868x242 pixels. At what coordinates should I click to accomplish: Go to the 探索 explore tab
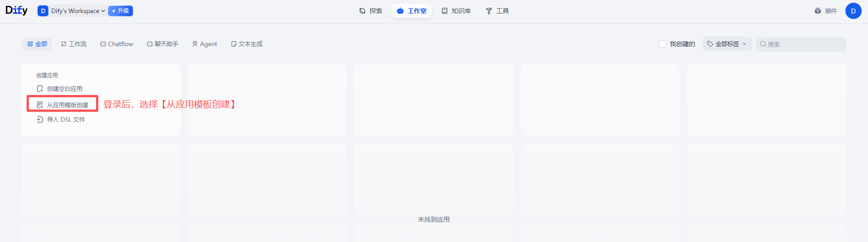[371, 11]
